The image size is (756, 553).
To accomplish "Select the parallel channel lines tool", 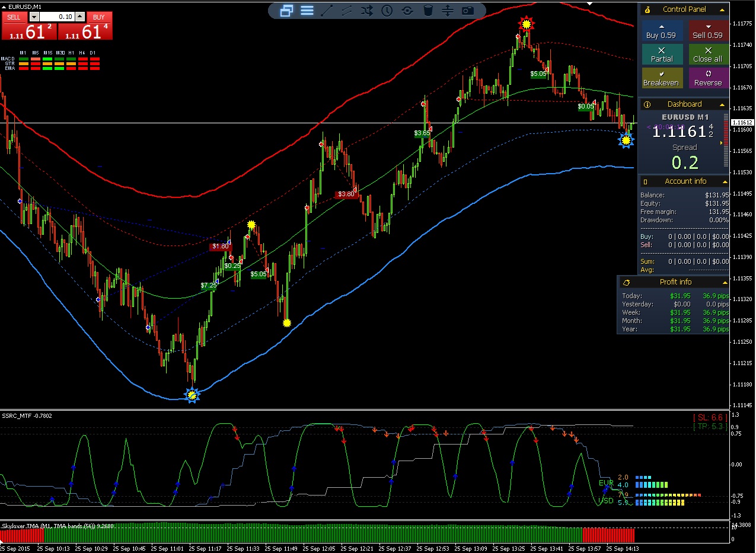I will point(347,10).
